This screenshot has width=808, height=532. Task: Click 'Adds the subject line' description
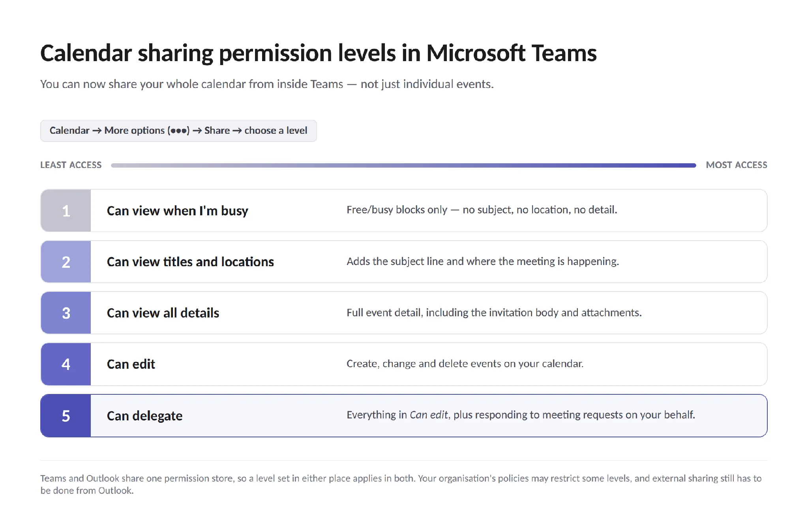(x=483, y=261)
